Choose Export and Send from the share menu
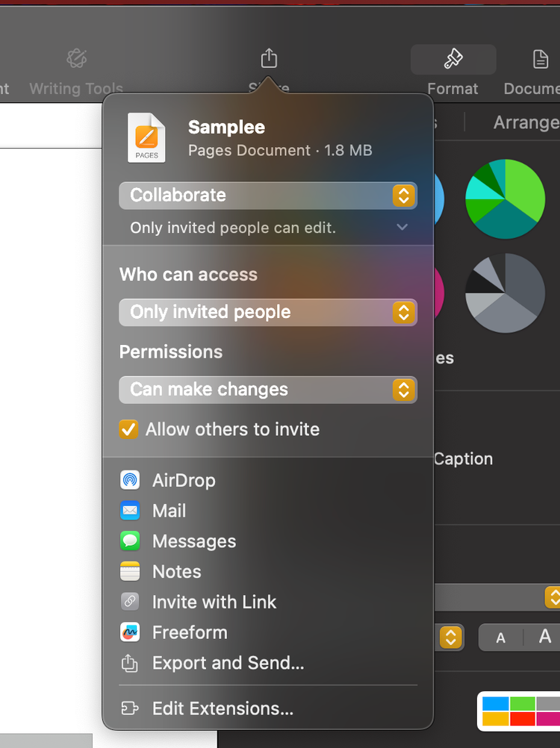This screenshot has width=560, height=748. coord(228,663)
